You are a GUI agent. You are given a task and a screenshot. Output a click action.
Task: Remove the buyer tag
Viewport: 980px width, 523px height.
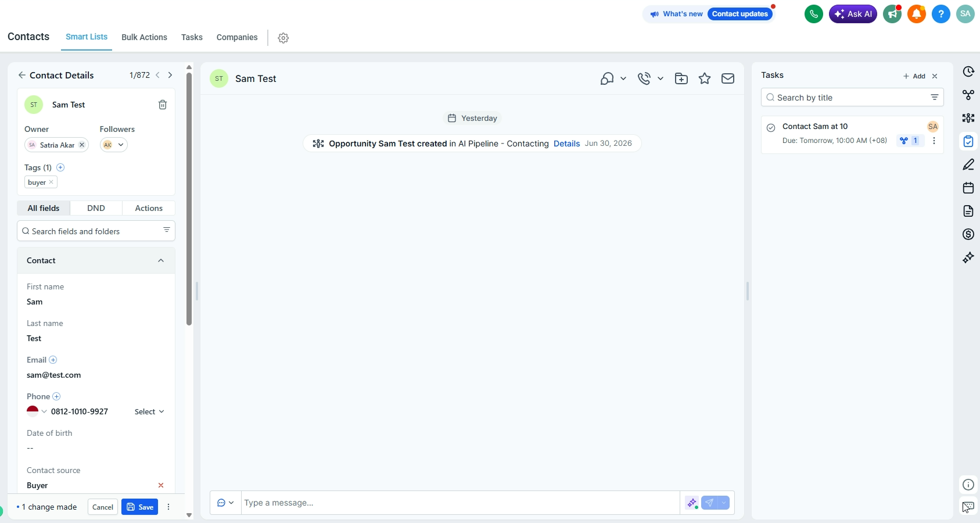(51, 182)
